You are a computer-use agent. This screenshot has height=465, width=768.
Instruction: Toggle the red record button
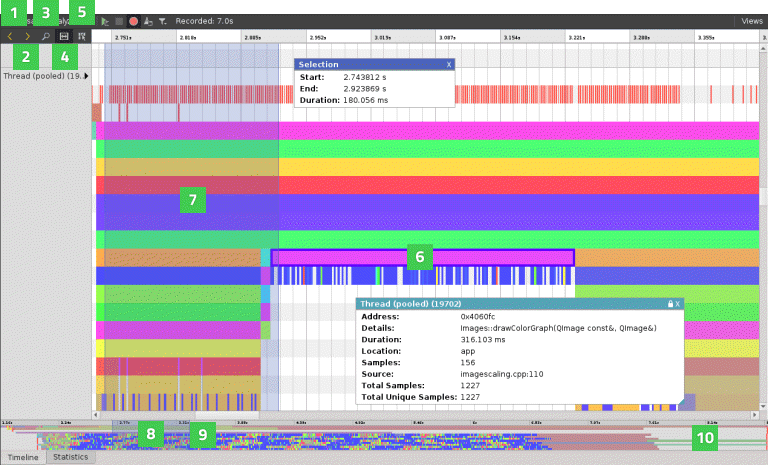pos(133,20)
